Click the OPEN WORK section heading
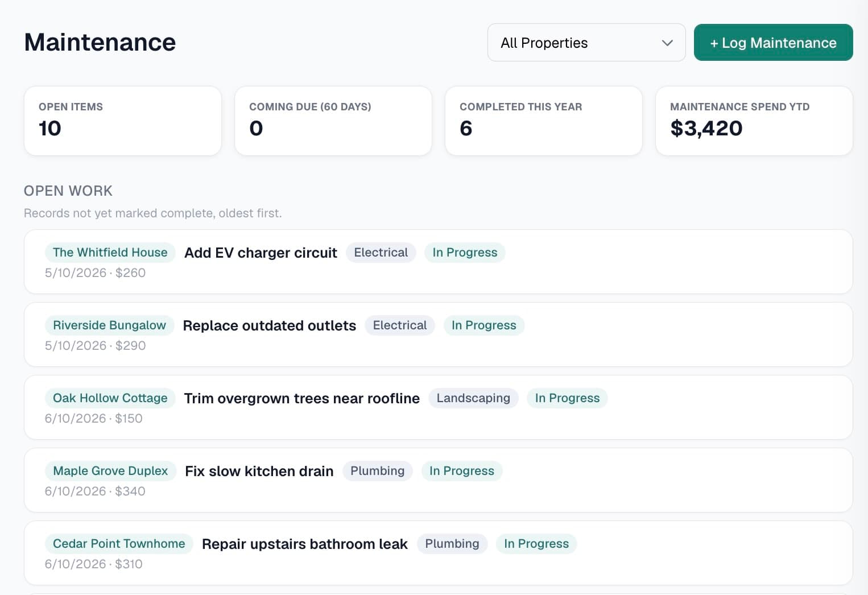This screenshot has width=868, height=595. tap(68, 191)
